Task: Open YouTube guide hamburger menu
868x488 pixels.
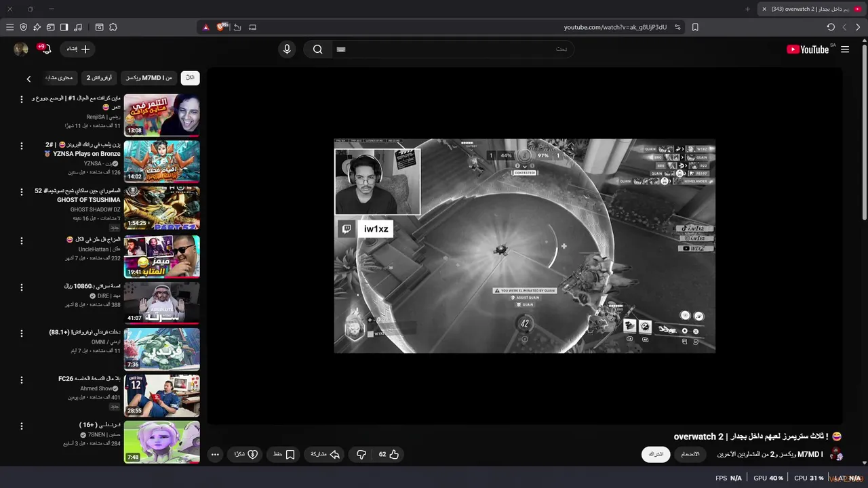Action: [x=845, y=49]
